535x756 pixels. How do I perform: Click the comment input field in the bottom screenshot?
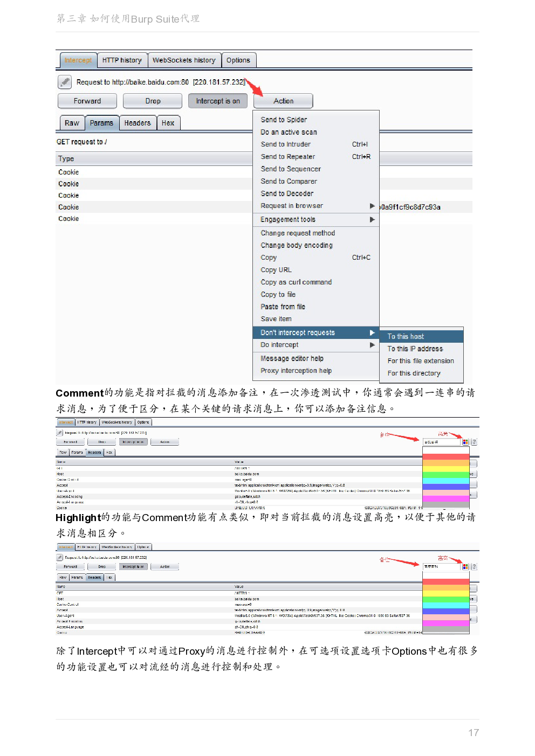[442, 567]
